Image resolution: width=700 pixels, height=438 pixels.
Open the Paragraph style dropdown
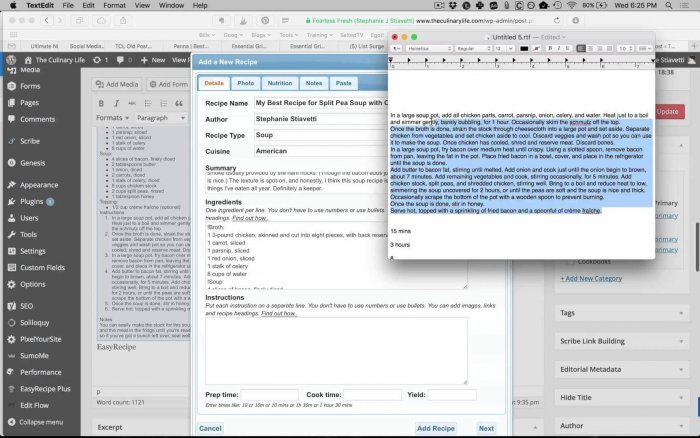point(161,118)
